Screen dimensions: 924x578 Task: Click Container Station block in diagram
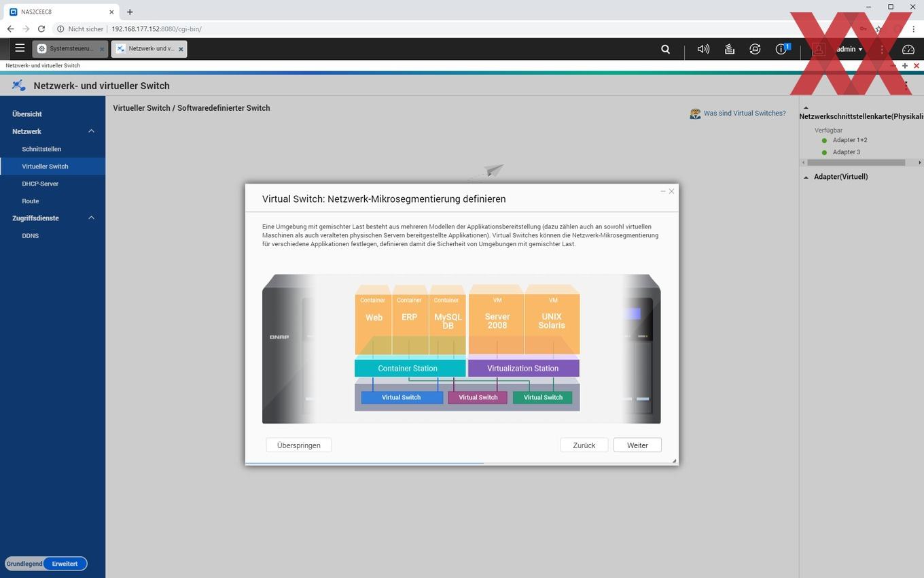coord(410,369)
